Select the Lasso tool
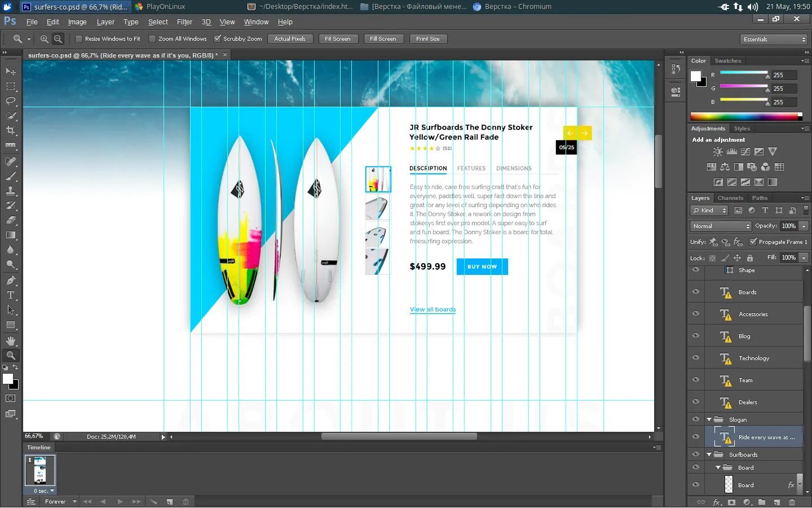812x508 pixels. [x=11, y=101]
